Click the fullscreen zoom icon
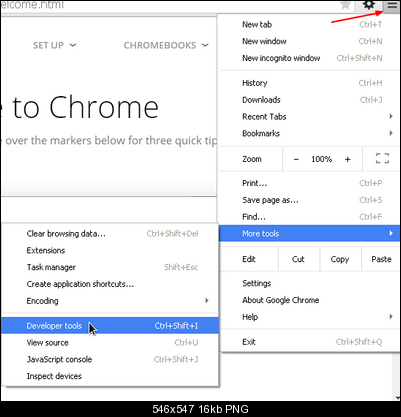 coord(382,158)
